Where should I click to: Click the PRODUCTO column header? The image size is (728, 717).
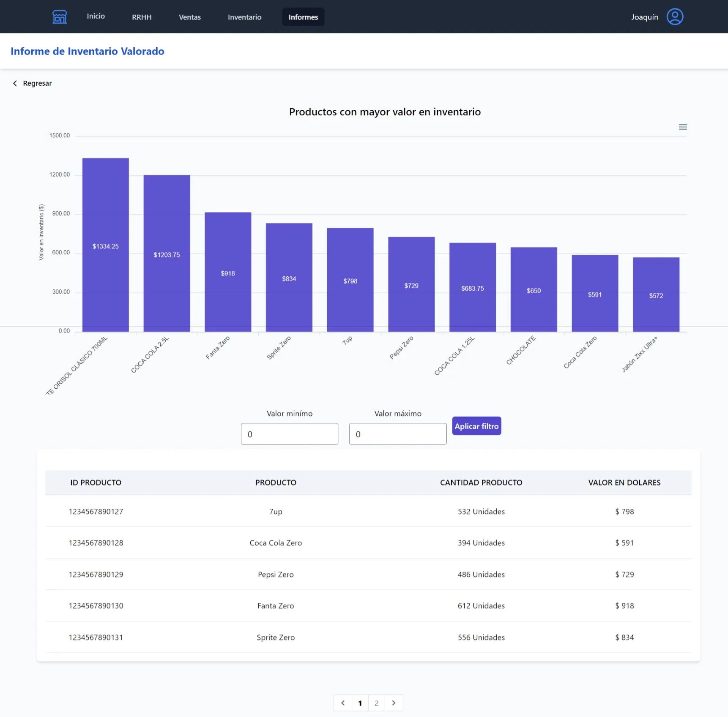click(x=276, y=482)
